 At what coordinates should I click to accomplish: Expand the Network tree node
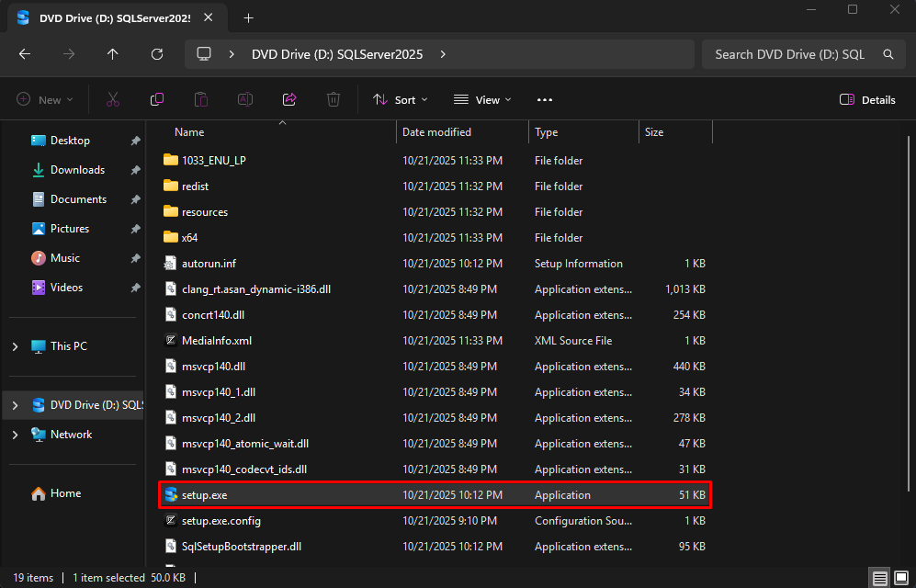click(16, 435)
